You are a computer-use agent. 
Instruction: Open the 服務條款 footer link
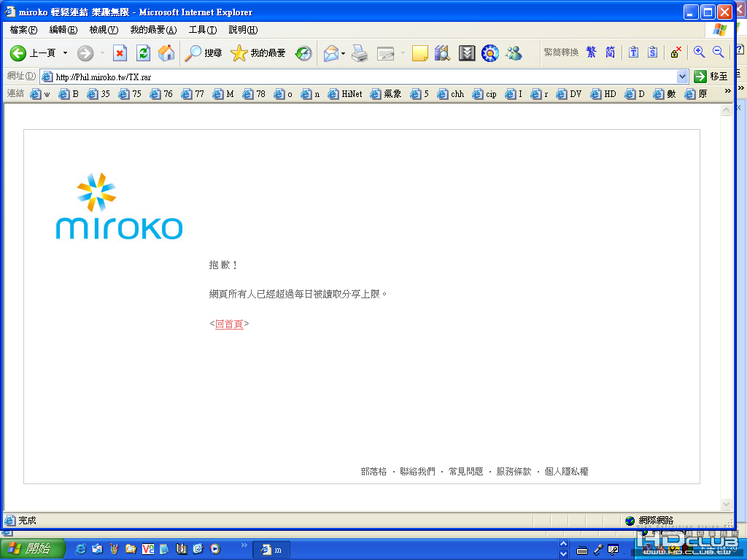click(514, 472)
